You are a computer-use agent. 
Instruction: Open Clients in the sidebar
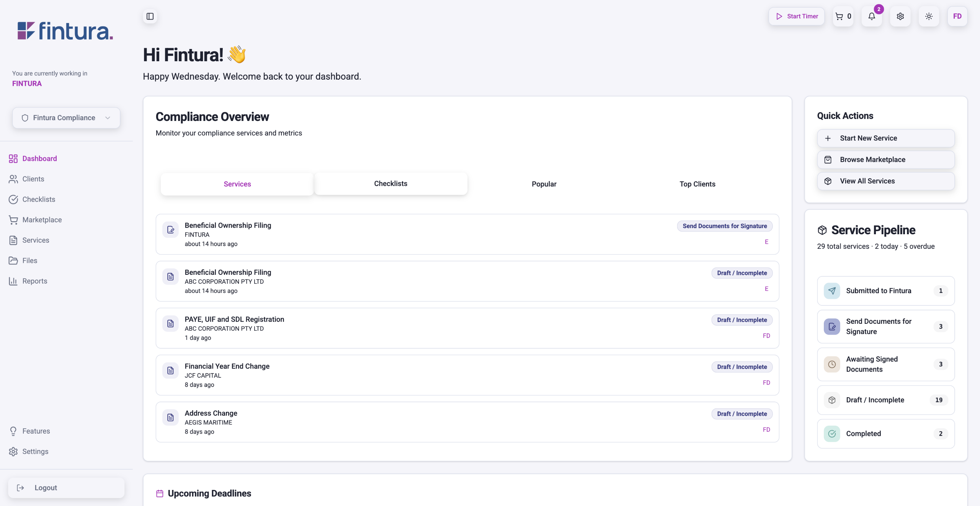click(33, 179)
